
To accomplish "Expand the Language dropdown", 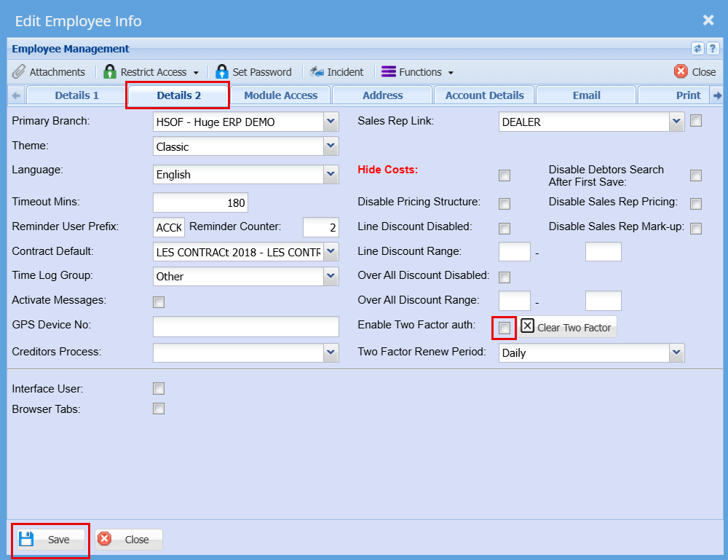I will [331, 174].
